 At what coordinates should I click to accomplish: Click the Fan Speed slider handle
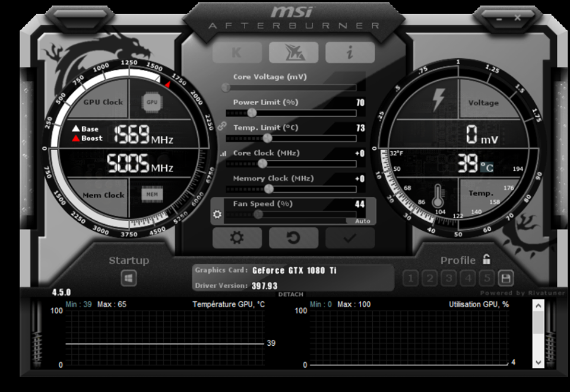pyautogui.click(x=258, y=214)
